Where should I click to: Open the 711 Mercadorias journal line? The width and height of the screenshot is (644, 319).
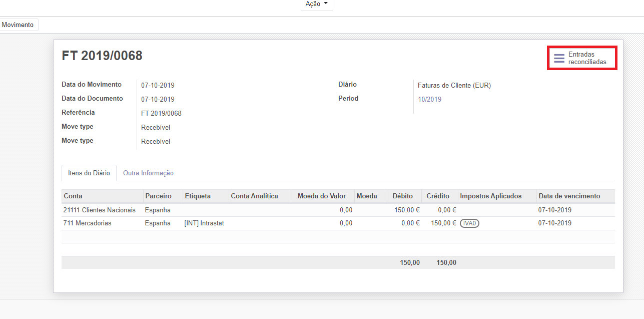[x=88, y=223]
